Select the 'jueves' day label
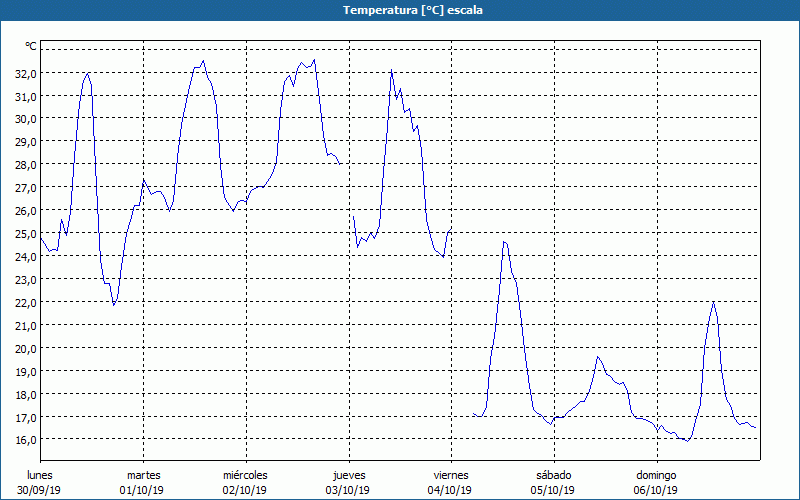Image resolution: width=800 pixels, height=500 pixels. click(x=349, y=475)
